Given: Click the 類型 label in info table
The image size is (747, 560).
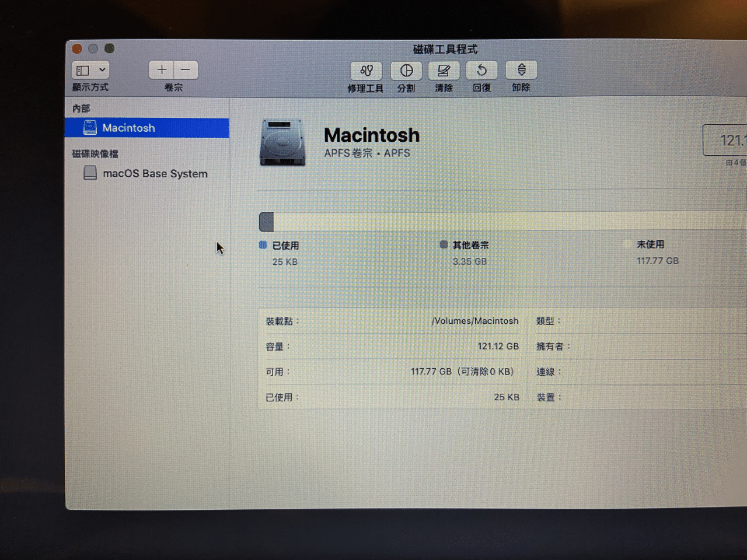Looking at the screenshot, I should (x=549, y=321).
